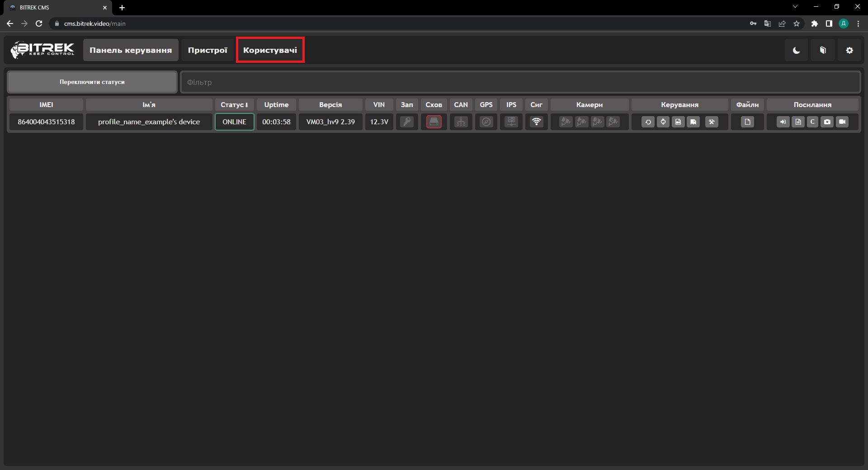The height and width of the screenshot is (470, 868).
Task: Click the GPS compass icon
Action: tap(486, 122)
